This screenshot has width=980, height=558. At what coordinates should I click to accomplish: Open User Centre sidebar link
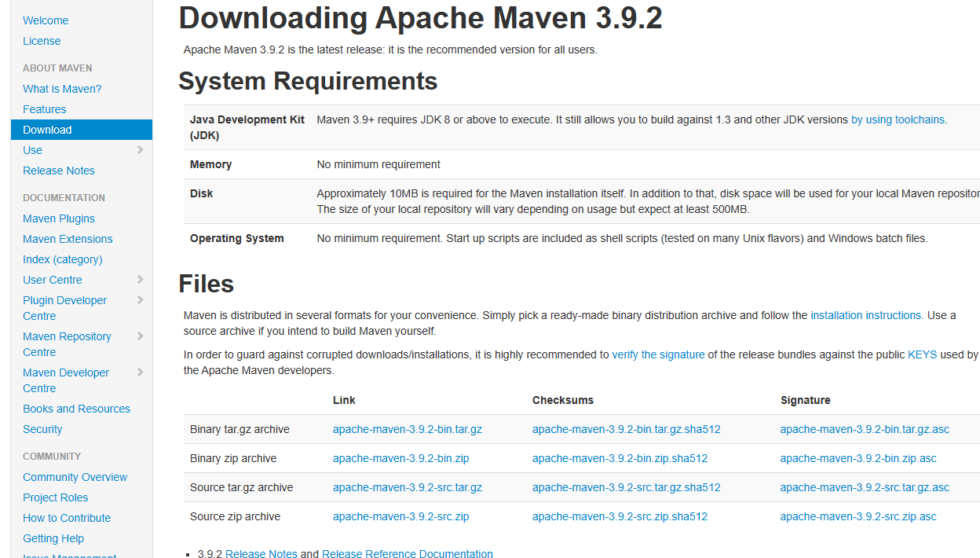coord(53,280)
